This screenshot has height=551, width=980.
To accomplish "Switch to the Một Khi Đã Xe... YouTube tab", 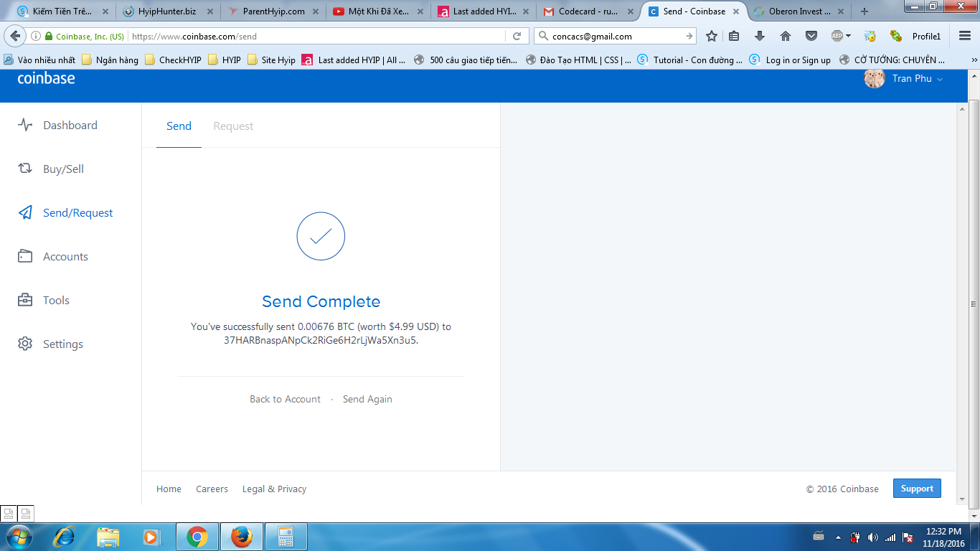I will click(x=378, y=11).
